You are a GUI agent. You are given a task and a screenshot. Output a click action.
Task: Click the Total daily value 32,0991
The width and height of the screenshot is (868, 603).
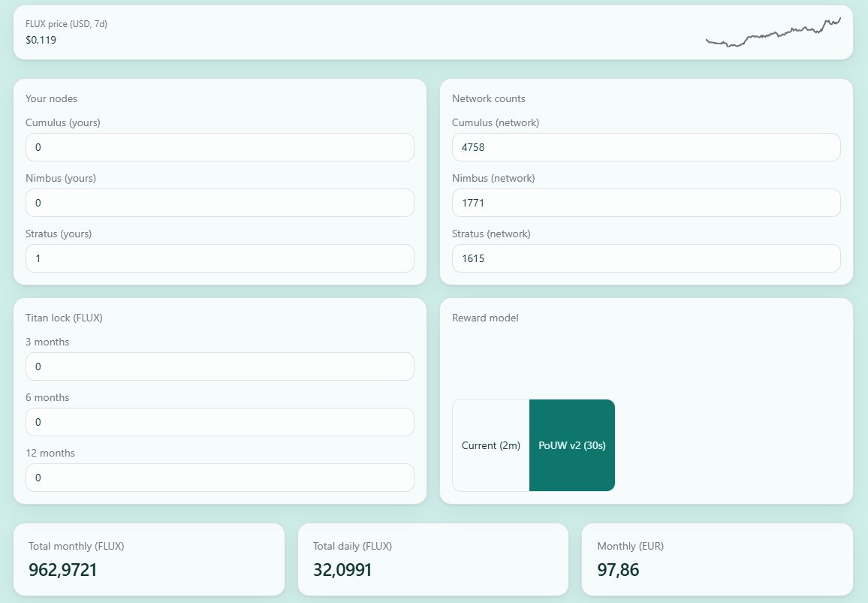pyautogui.click(x=342, y=570)
